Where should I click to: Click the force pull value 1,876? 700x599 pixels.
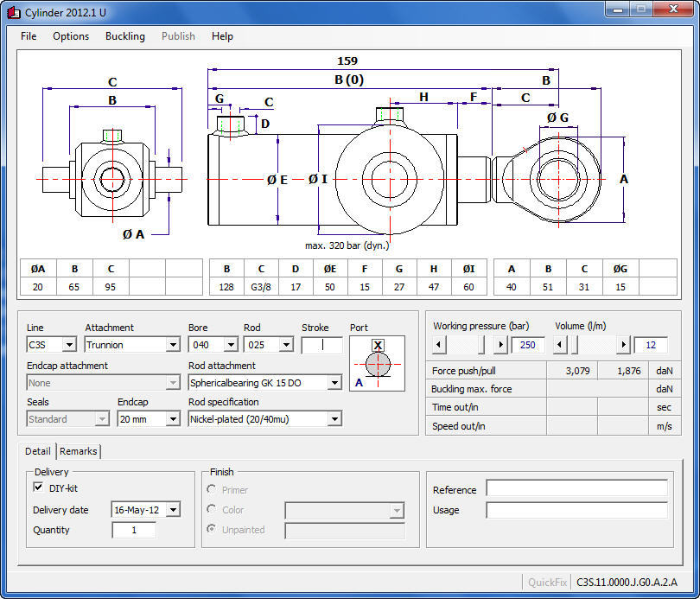pyautogui.click(x=628, y=371)
